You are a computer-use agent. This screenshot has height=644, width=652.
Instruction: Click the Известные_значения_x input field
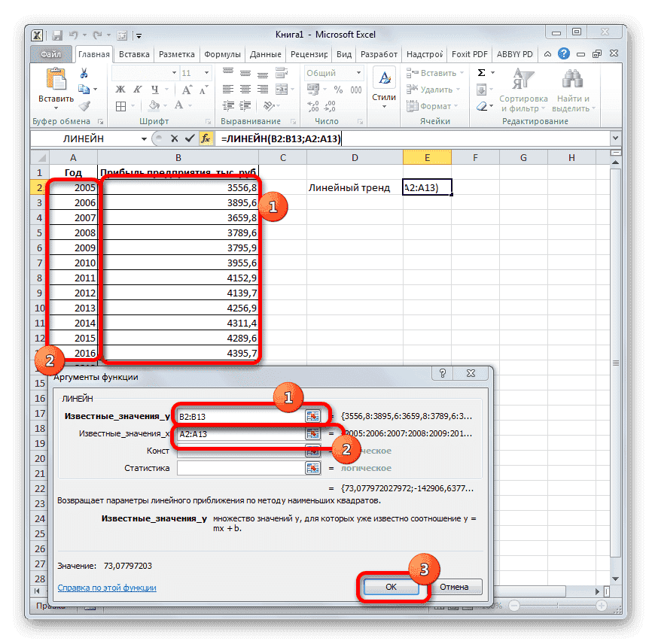tap(248, 433)
